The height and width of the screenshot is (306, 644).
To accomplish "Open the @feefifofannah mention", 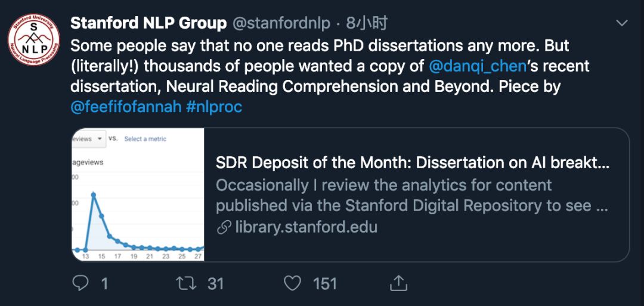I will pos(126,107).
